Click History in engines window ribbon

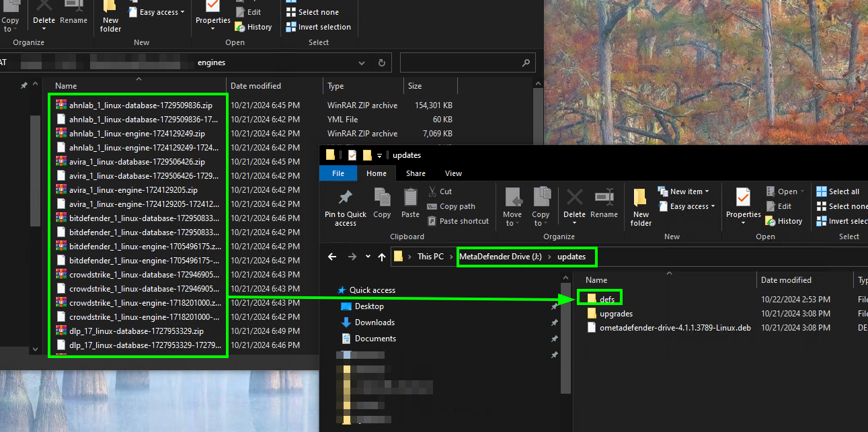[x=253, y=27]
